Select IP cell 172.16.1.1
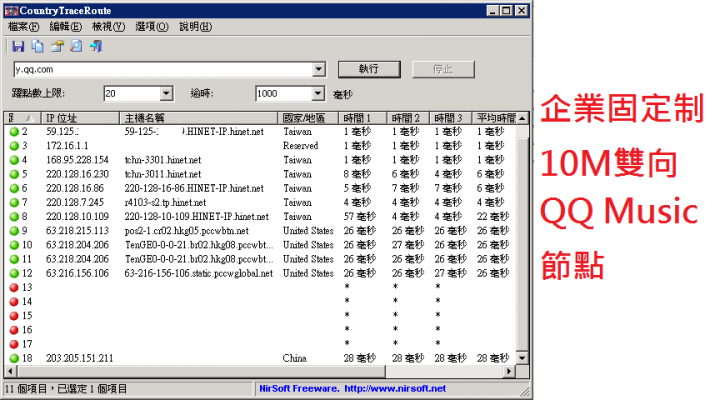720x400 pixels. pyautogui.click(x=67, y=146)
